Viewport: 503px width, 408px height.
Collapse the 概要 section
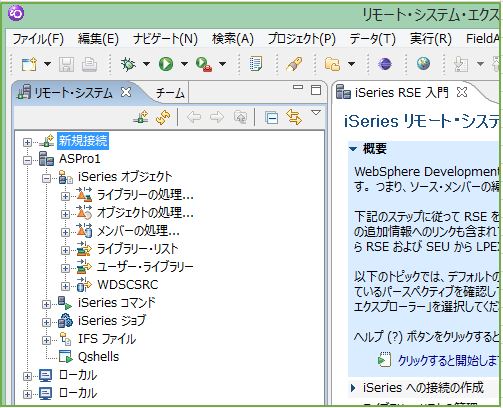353,149
